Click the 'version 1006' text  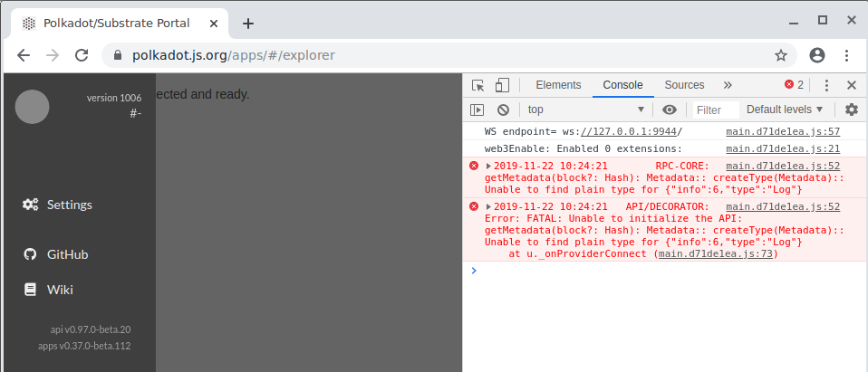coord(114,99)
